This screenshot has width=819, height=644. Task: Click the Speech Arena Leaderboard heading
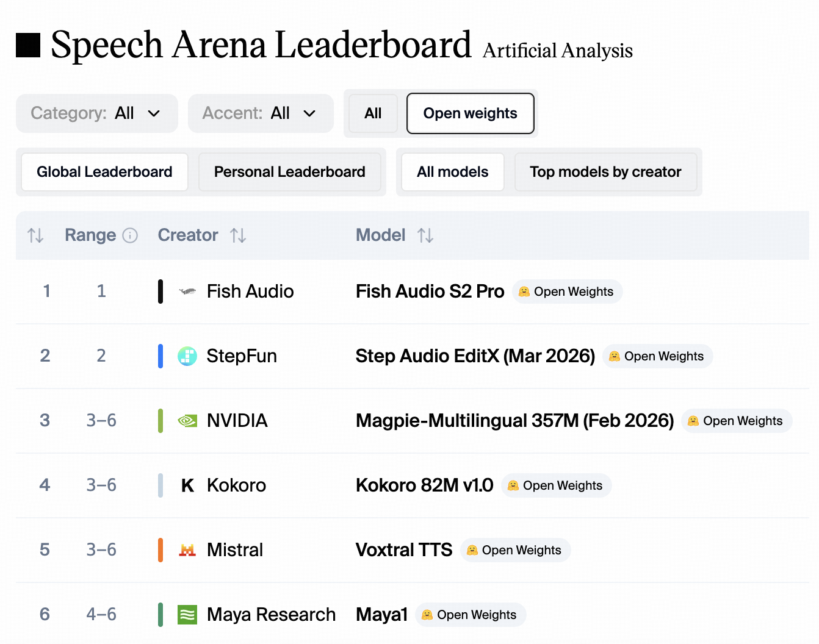pos(261,45)
